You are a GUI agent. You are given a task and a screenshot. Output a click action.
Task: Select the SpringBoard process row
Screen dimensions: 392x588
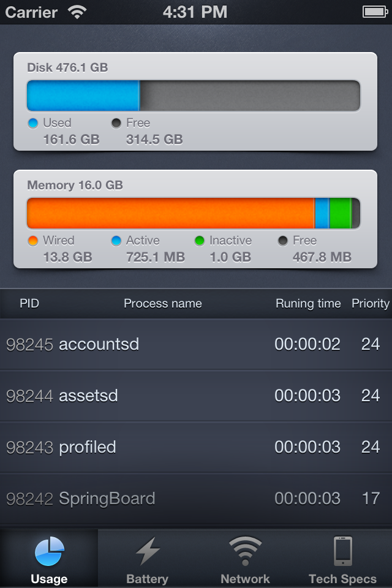point(196,499)
